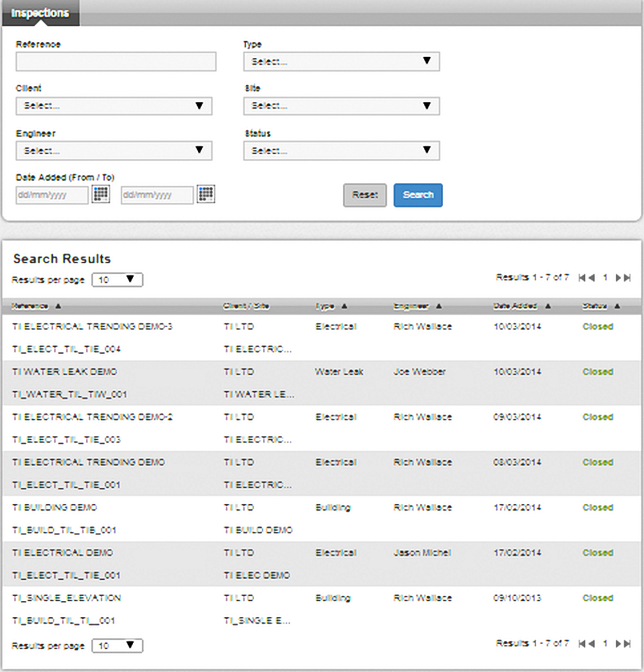The height and width of the screenshot is (672, 644).
Task: Click the Reset button
Action: (x=365, y=195)
